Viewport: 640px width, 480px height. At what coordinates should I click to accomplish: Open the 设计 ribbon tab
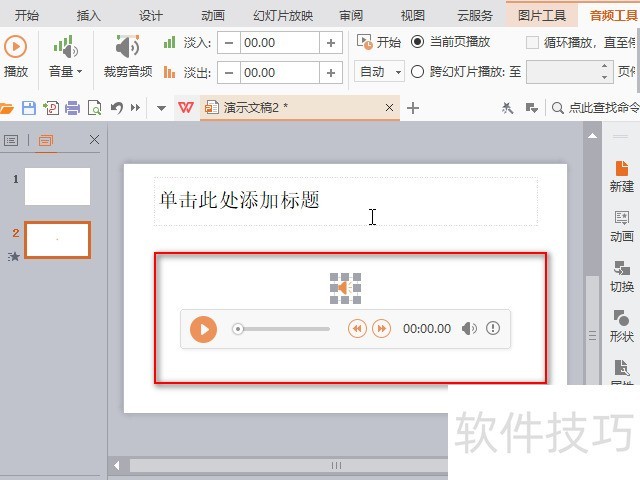pyautogui.click(x=151, y=16)
